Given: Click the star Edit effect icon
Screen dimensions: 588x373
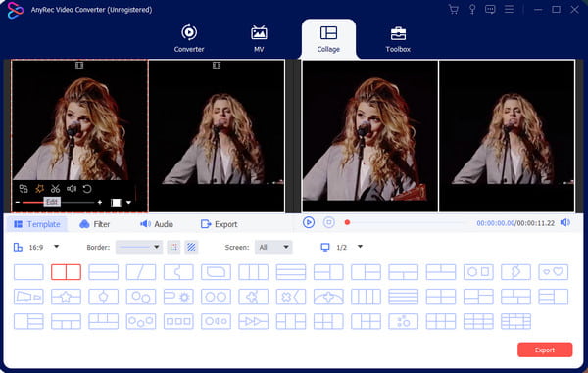Looking at the screenshot, I should 39,189.
